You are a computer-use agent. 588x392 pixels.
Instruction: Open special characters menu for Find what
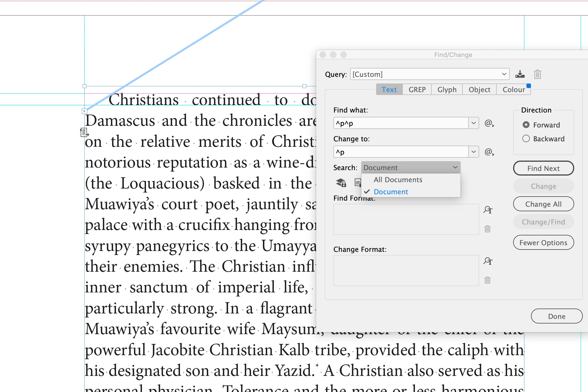pyautogui.click(x=489, y=123)
